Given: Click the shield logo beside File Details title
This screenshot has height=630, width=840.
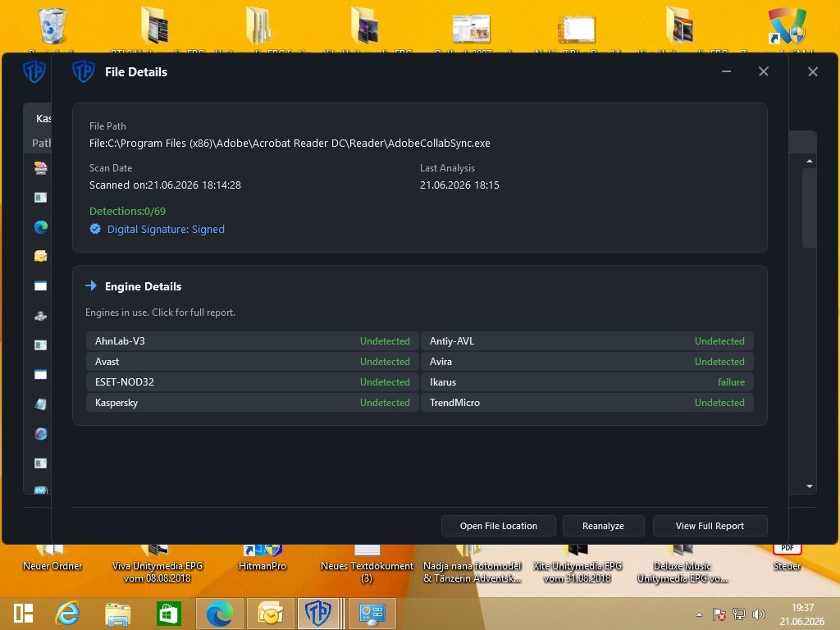Looking at the screenshot, I should (84, 71).
